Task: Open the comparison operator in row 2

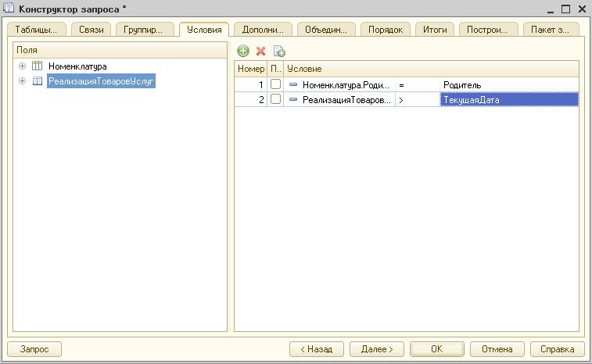Action: pyautogui.click(x=416, y=100)
